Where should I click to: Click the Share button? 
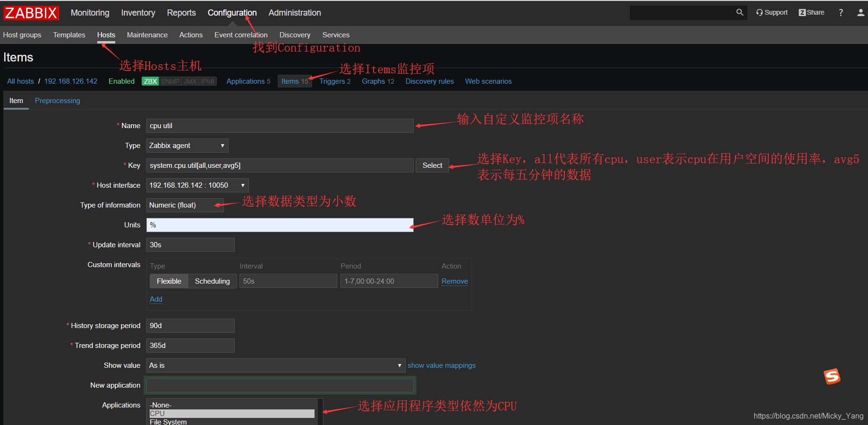tap(811, 12)
